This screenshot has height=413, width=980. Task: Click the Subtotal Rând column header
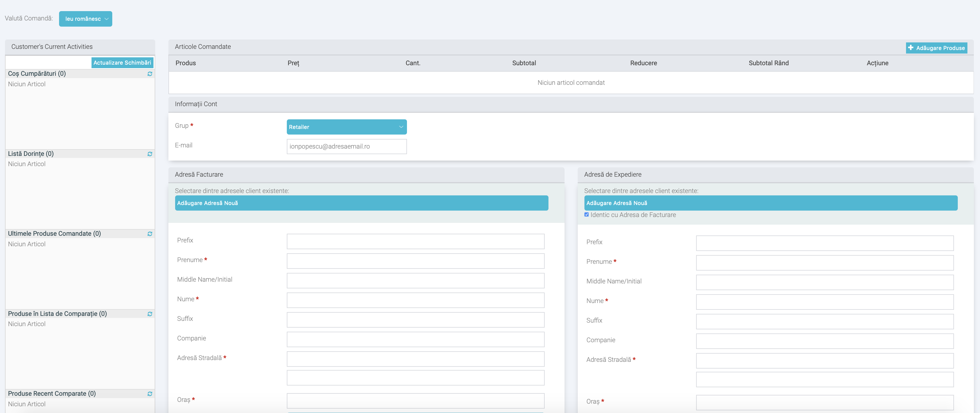coord(769,63)
